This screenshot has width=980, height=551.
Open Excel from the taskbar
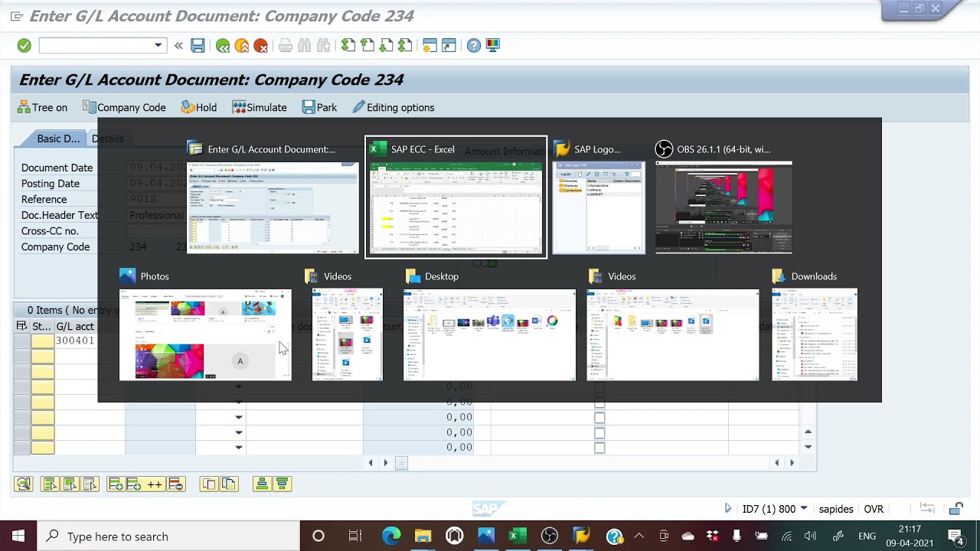point(518,536)
